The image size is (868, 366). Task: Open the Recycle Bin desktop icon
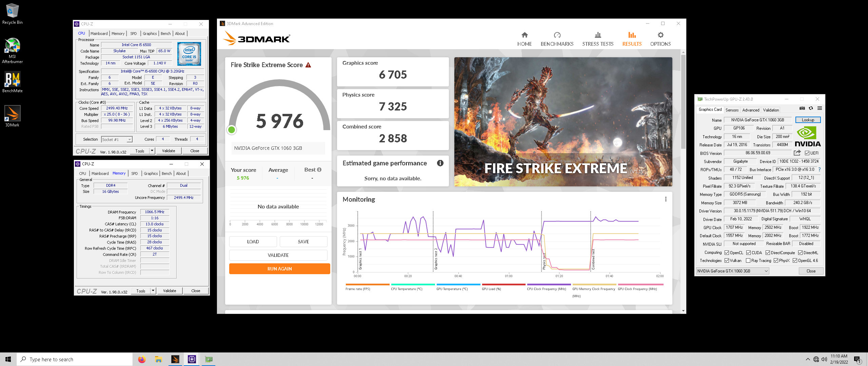click(x=12, y=14)
